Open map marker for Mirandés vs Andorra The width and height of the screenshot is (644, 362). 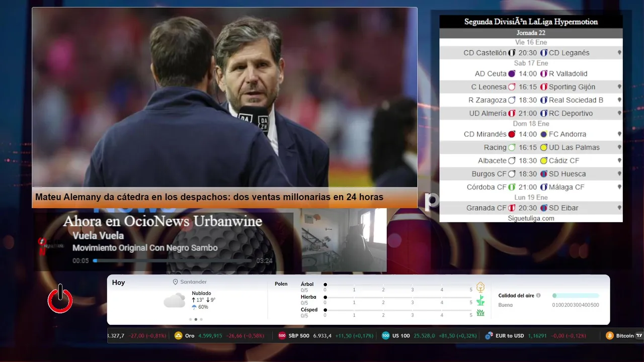point(619,134)
